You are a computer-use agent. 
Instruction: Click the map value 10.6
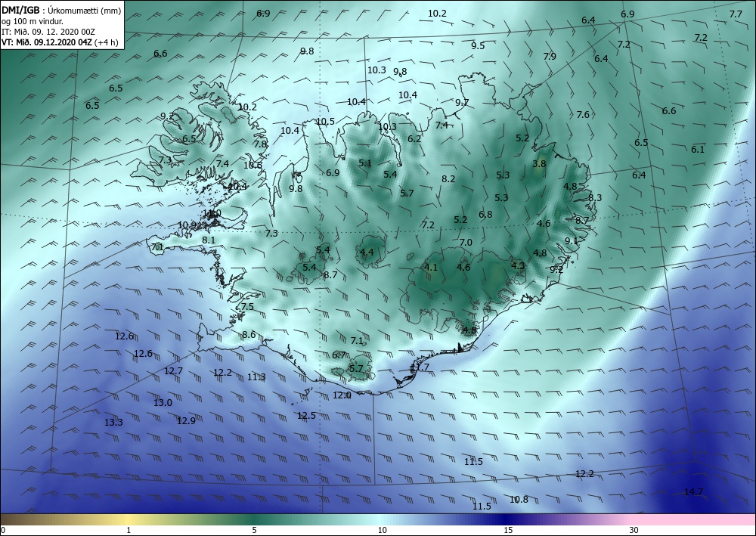click(x=253, y=165)
